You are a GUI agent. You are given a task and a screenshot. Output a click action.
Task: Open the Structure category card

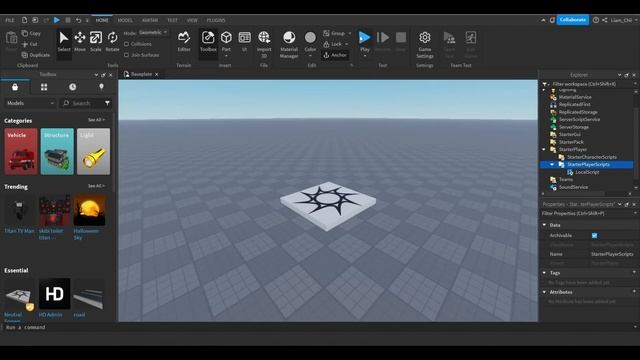click(x=57, y=151)
